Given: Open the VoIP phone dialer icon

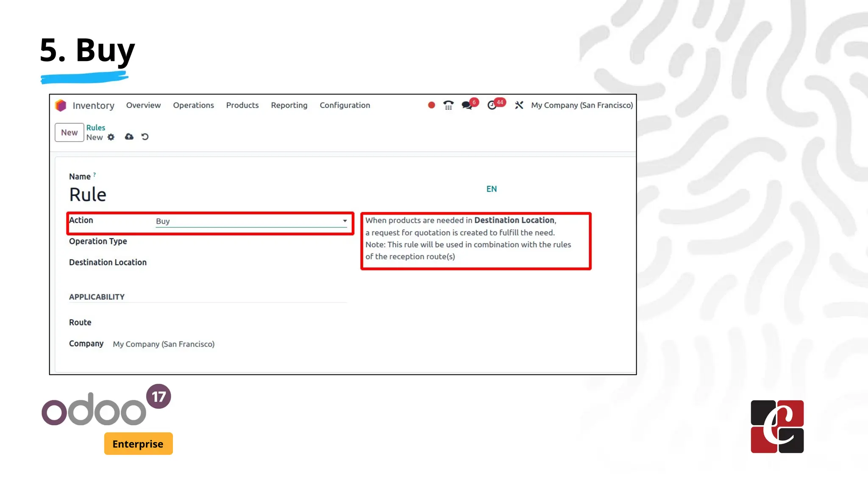Looking at the screenshot, I should coord(448,105).
